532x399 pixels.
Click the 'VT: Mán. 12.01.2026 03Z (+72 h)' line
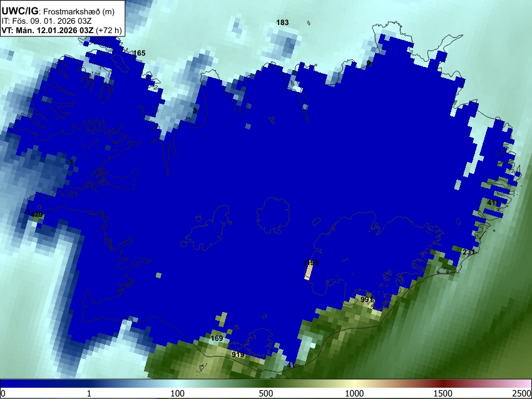click(61, 30)
